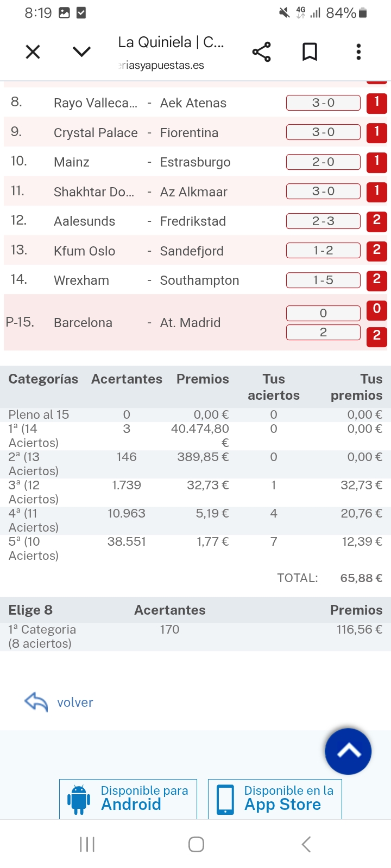391x868 pixels.
Task: Share the La Quiniela page
Action: [x=261, y=52]
